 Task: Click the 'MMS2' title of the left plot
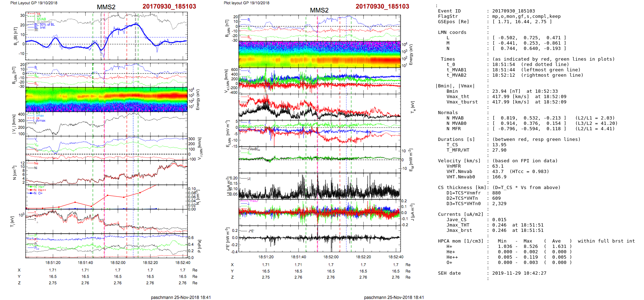[x=106, y=7]
